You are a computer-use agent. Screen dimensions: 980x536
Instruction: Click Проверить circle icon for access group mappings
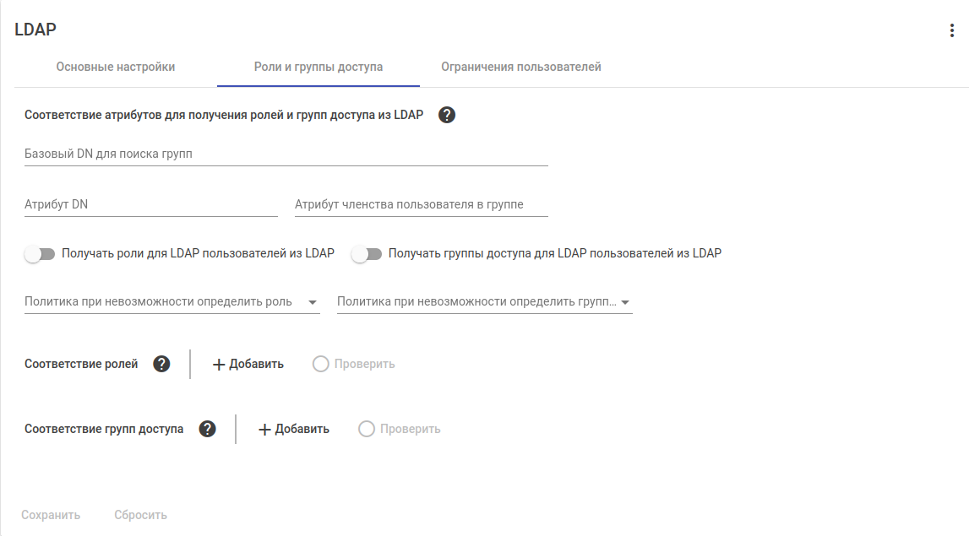pos(366,429)
